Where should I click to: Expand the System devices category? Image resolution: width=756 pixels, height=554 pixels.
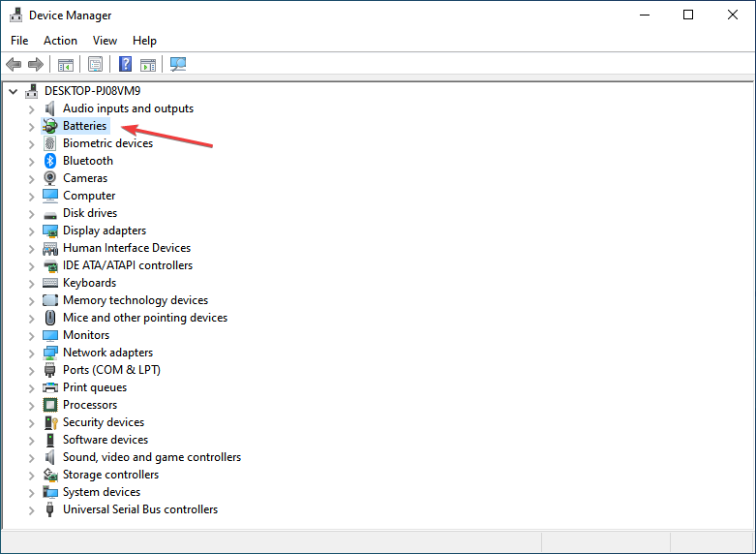(31, 493)
